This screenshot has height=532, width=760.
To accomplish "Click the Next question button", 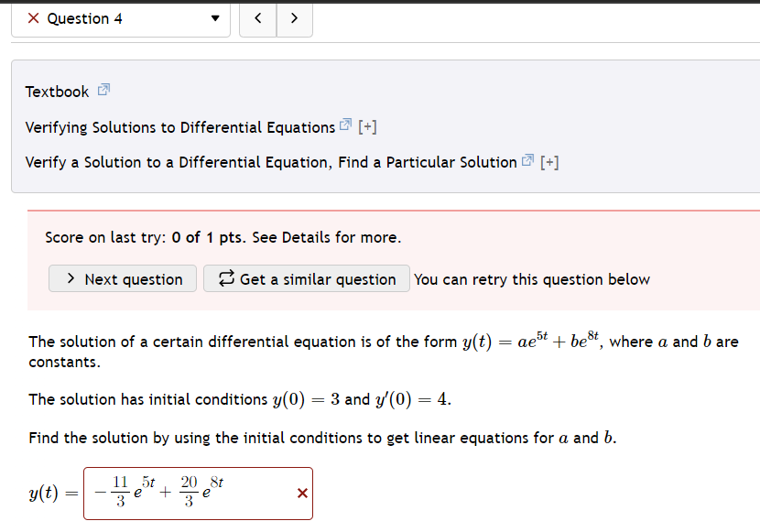I will (122, 279).
